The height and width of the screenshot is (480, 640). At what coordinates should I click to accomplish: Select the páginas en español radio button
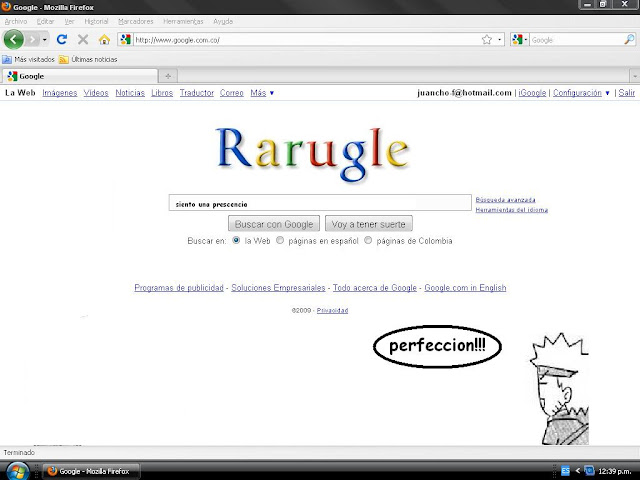click(280, 240)
